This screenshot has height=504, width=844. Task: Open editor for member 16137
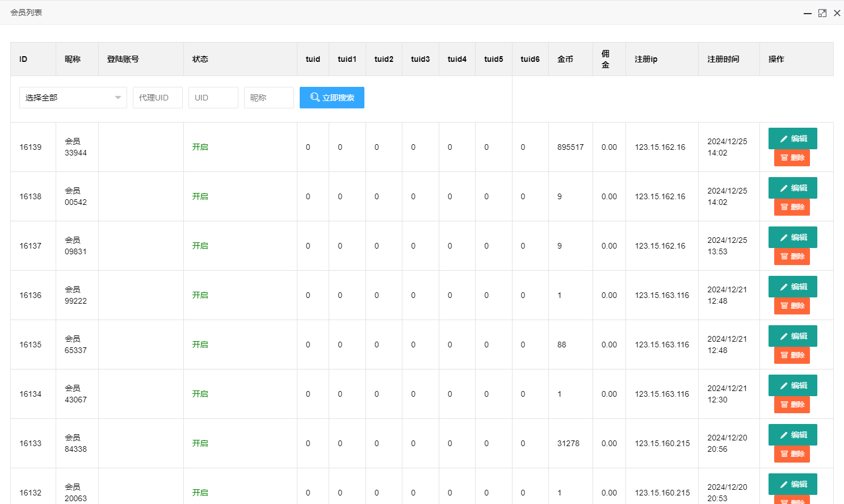coord(792,237)
